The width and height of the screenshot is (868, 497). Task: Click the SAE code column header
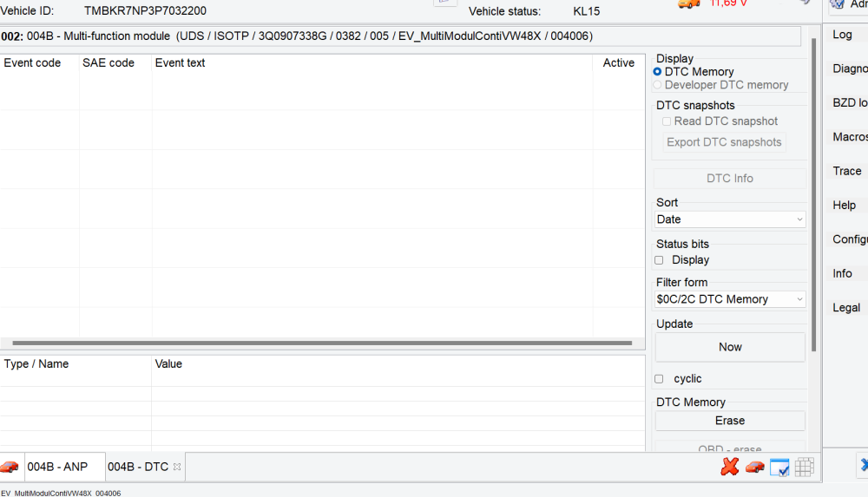[x=108, y=62]
